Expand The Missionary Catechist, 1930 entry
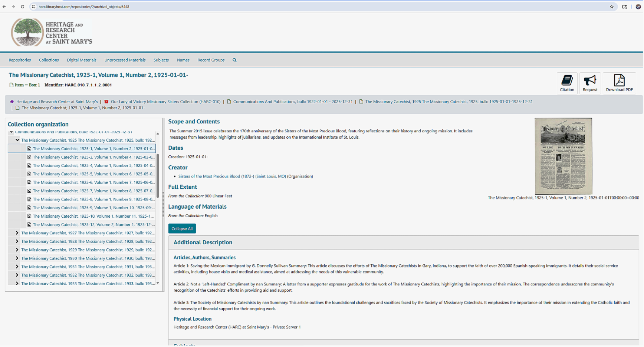 17,258
